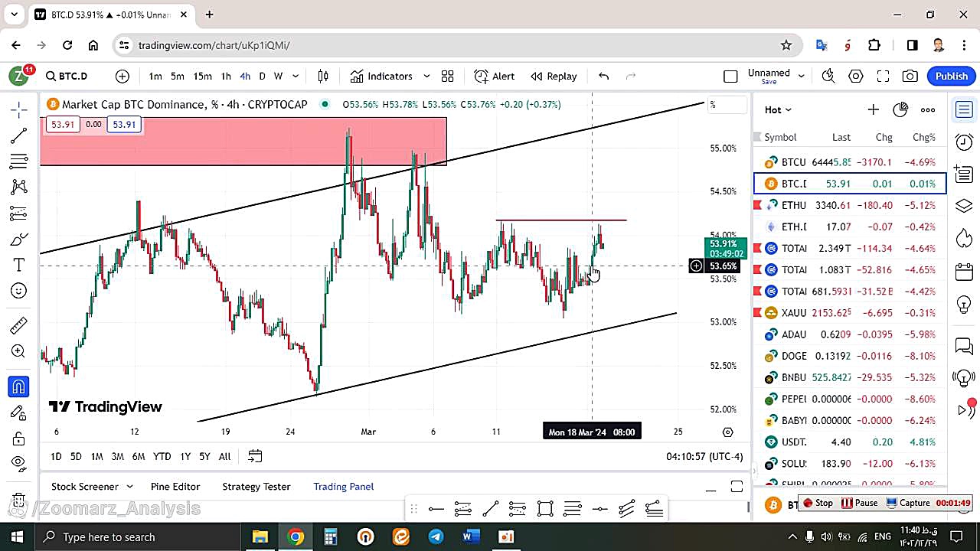
Task: Switch to 15m timeframe
Action: 202,76
